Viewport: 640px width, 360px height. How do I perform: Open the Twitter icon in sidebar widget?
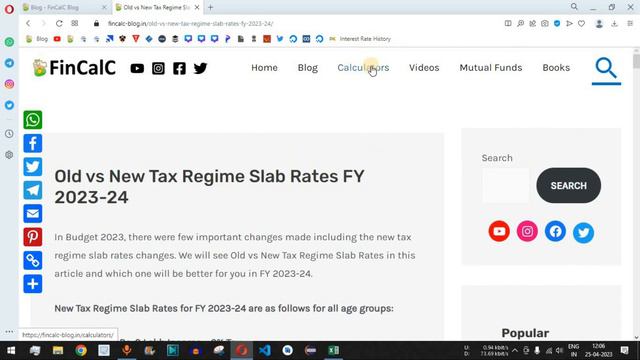coord(583,232)
